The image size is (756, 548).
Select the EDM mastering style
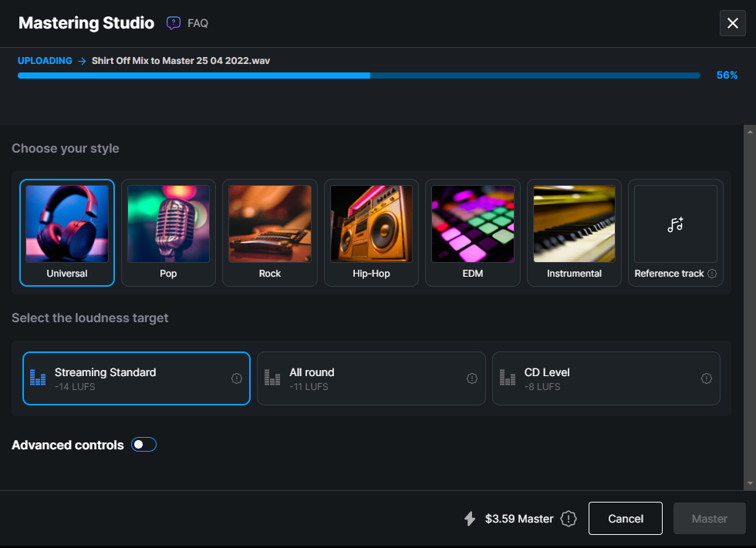[x=472, y=232]
